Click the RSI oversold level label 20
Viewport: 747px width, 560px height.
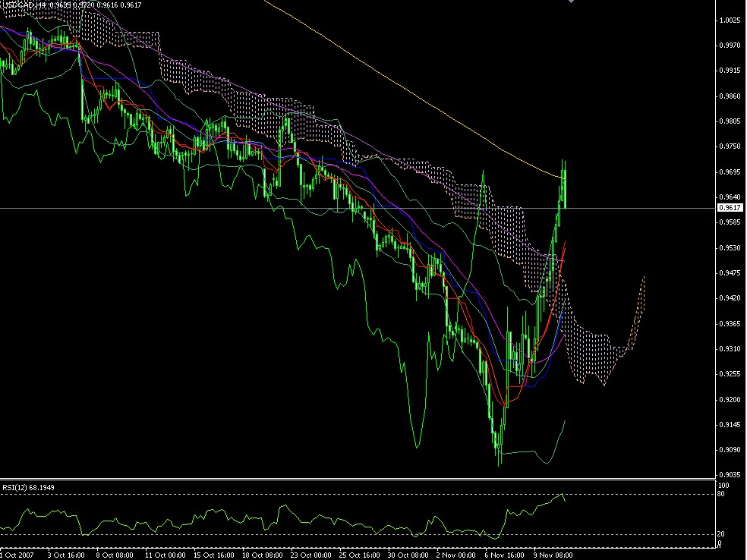721,534
